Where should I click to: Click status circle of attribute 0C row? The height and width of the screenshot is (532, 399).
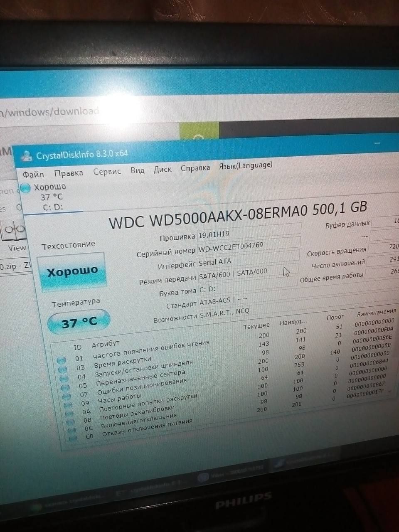click(x=73, y=430)
